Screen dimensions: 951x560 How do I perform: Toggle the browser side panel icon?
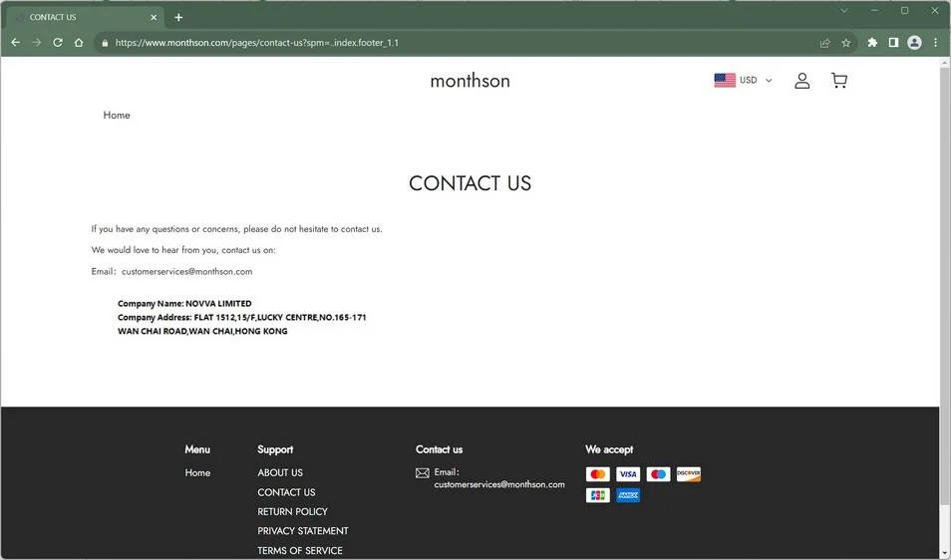click(x=893, y=43)
